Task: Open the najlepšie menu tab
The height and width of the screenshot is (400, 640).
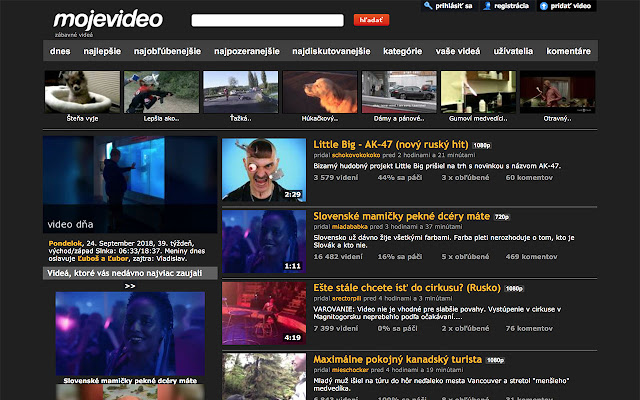Action: (102, 50)
